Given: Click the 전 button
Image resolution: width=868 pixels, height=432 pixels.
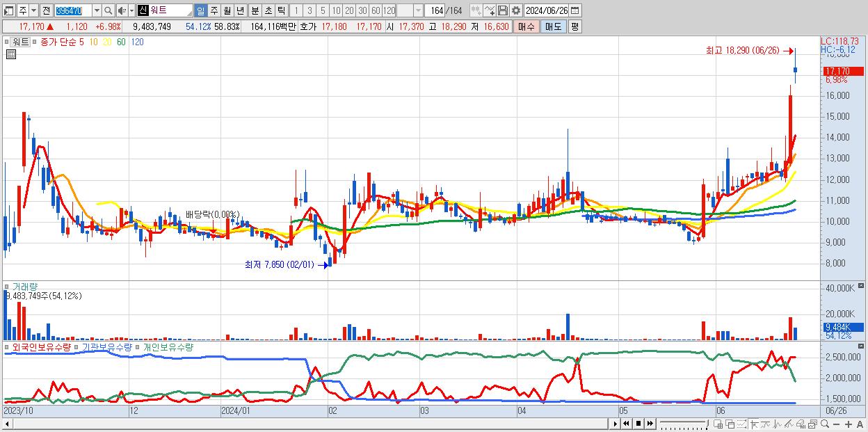Looking at the screenshot, I should coord(46,10).
